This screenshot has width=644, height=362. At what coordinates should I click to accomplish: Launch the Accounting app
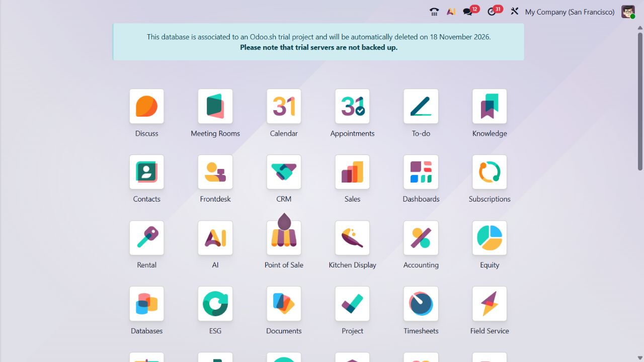coord(421,238)
